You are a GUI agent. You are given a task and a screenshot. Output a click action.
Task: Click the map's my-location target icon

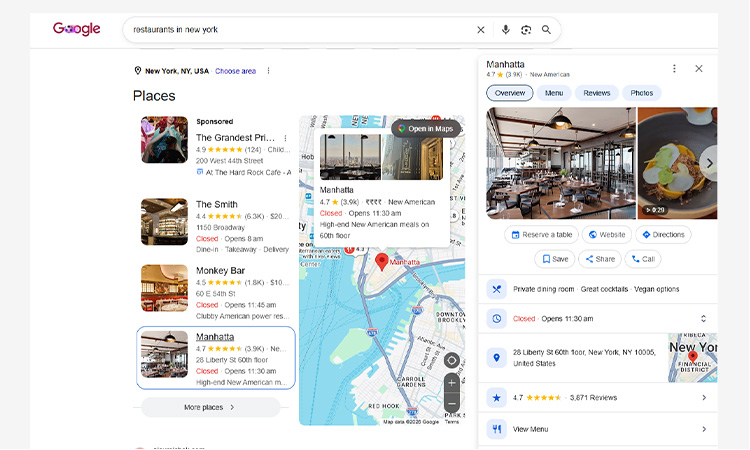tap(452, 361)
